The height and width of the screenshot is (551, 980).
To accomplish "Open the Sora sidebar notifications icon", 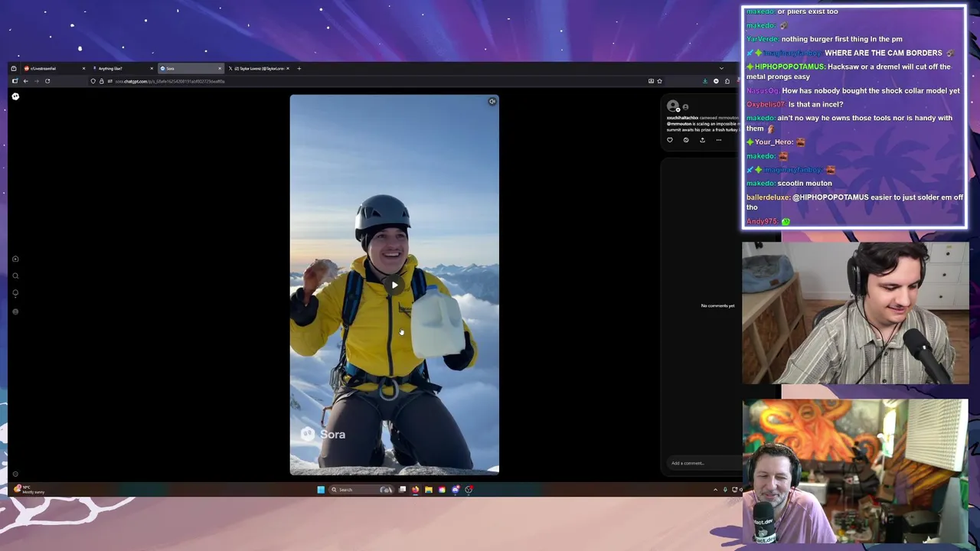I will click(x=15, y=293).
